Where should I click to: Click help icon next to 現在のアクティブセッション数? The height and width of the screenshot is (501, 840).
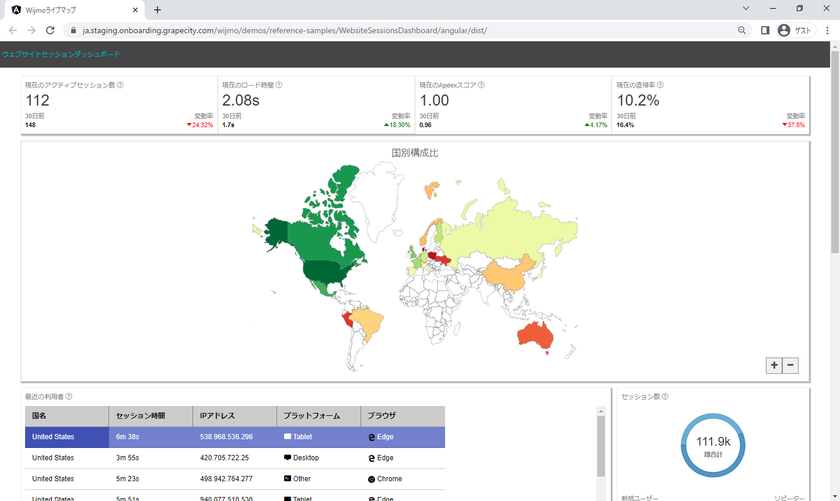point(120,85)
